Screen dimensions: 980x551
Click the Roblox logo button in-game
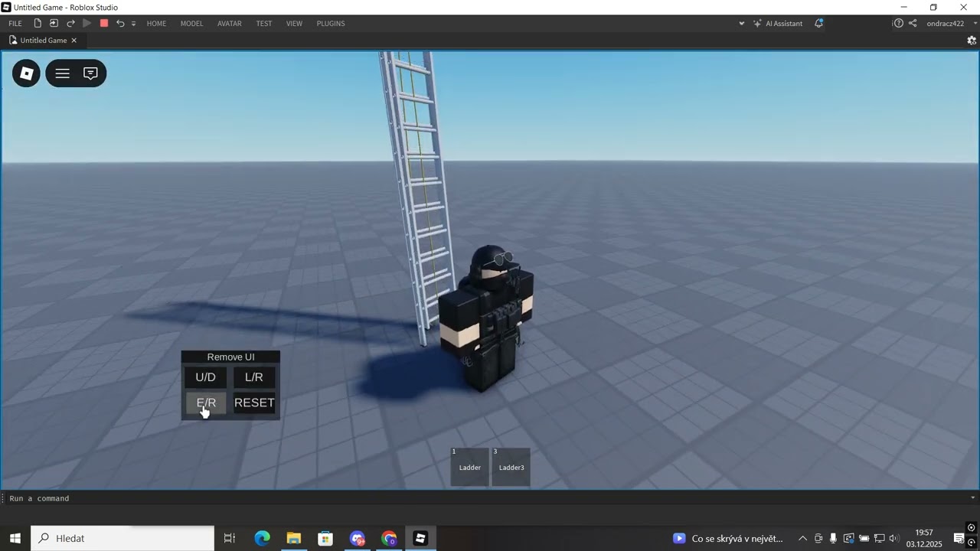coord(26,73)
